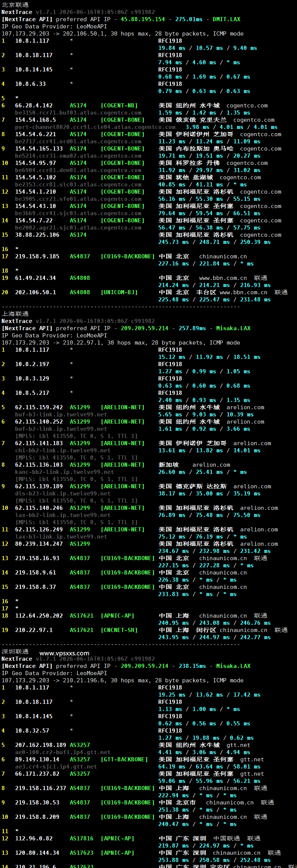
Task: Click the be3150.rcr71.buf03.atlas.cogentco.com hostname
Action: [x=78, y=113]
